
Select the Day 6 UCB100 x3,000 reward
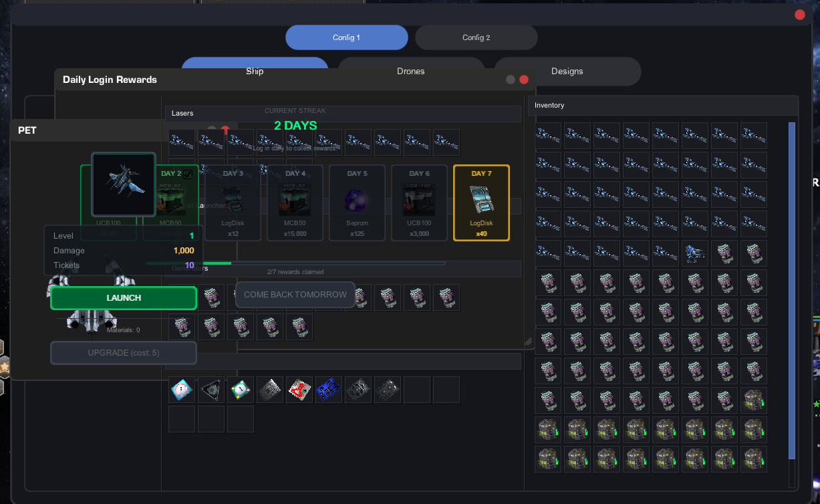tap(419, 203)
